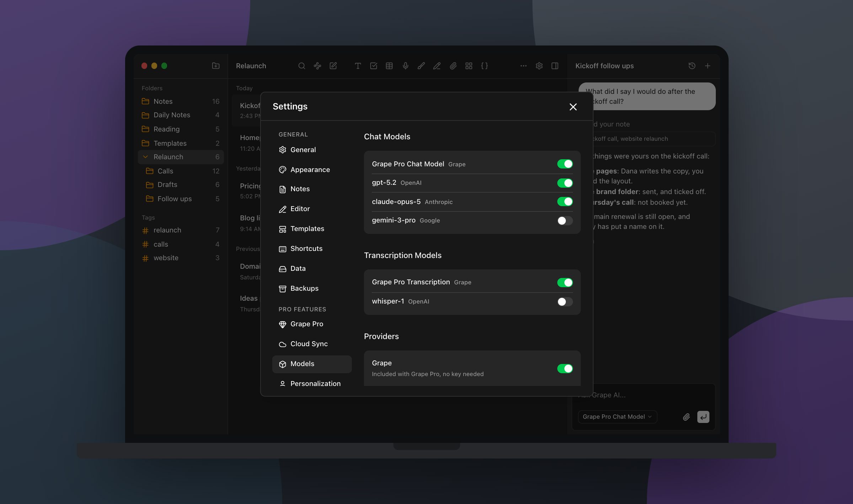Select the Reading folder
Screen dimensions: 853x504
pyautogui.click(x=181, y=129)
